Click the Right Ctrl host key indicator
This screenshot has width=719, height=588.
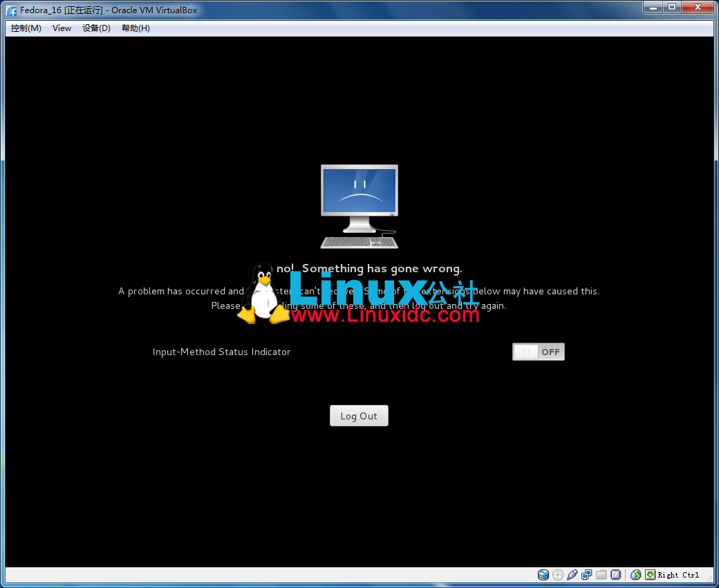(678, 574)
